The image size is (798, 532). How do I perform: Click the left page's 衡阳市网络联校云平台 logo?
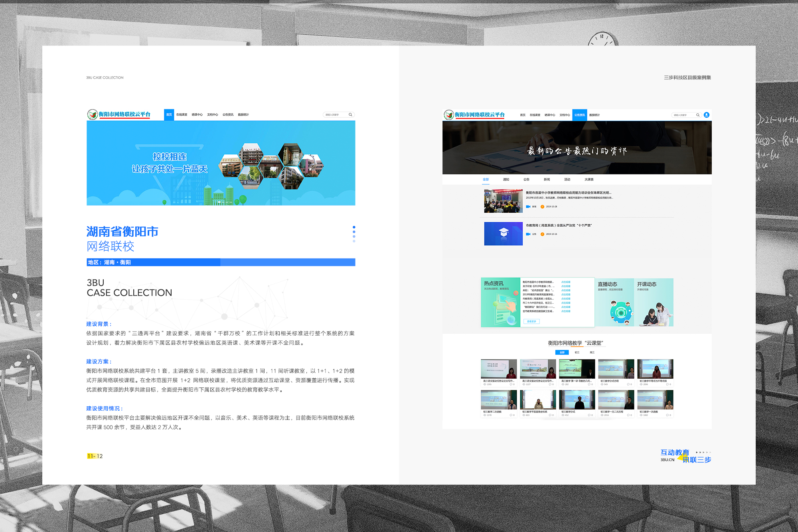(119, 115)
